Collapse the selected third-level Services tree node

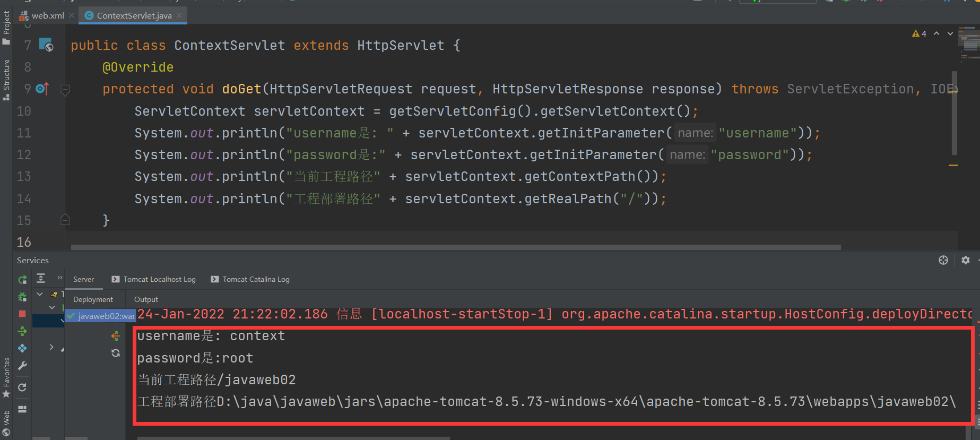(x=63, y=321)
